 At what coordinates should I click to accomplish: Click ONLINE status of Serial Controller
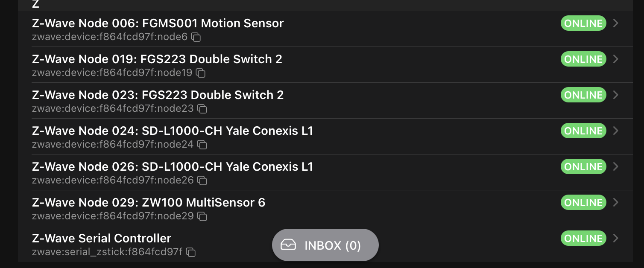tap(583, 238)
